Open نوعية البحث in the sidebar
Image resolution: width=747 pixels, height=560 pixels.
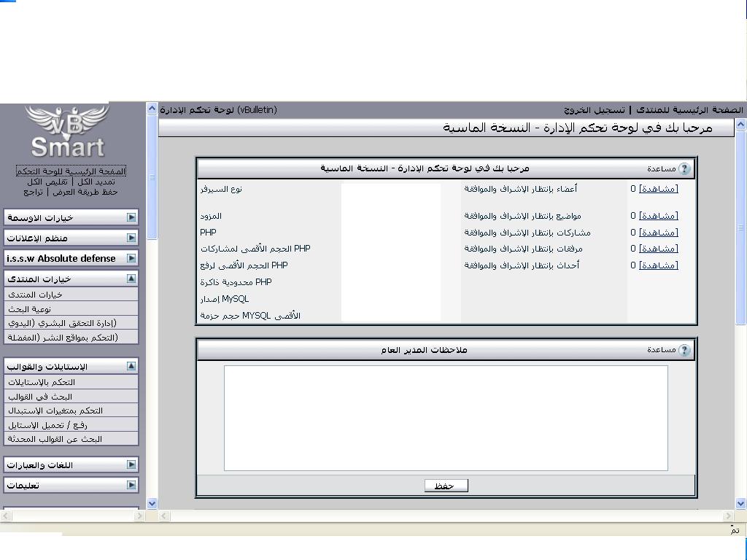point(30,309)
